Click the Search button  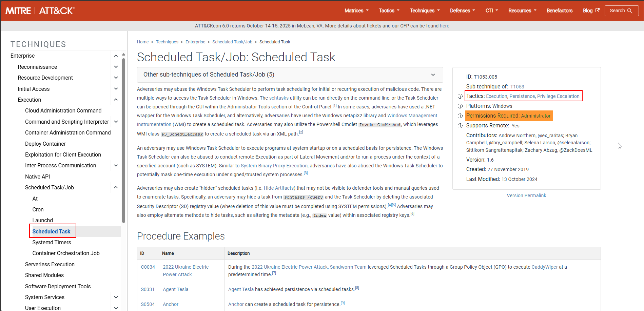click(621, 11)
